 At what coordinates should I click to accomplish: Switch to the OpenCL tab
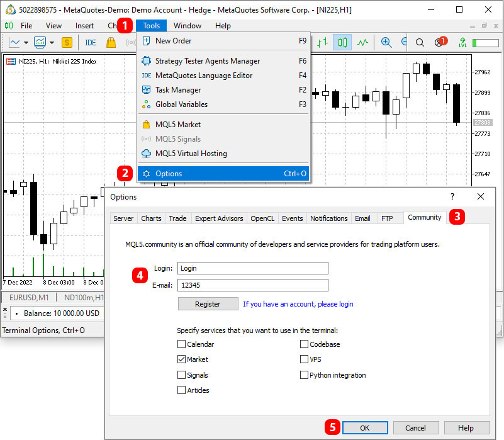262,218
